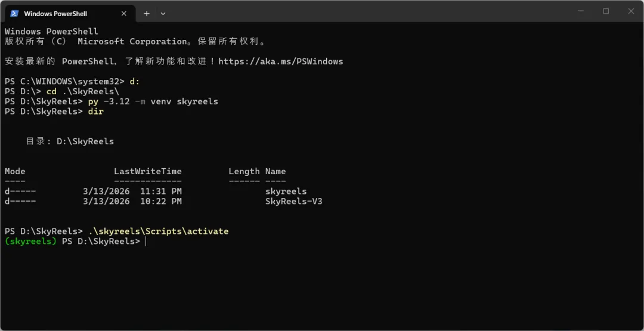Select the Windows PowerShell tab title

click(x=55, y=14)
